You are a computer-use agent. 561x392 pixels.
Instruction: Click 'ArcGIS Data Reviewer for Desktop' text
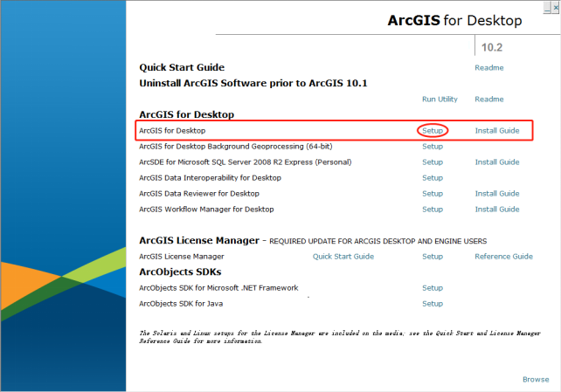click(199, 193)
